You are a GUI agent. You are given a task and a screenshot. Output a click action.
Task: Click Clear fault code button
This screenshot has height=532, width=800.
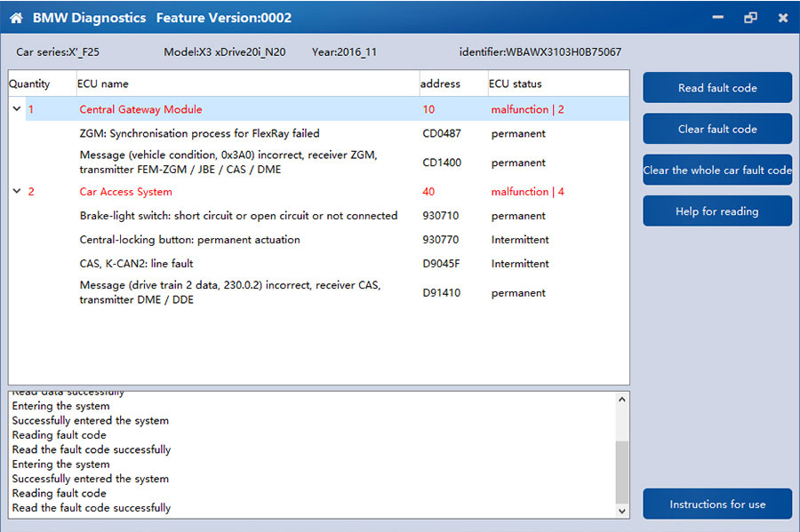coord(717,129)
